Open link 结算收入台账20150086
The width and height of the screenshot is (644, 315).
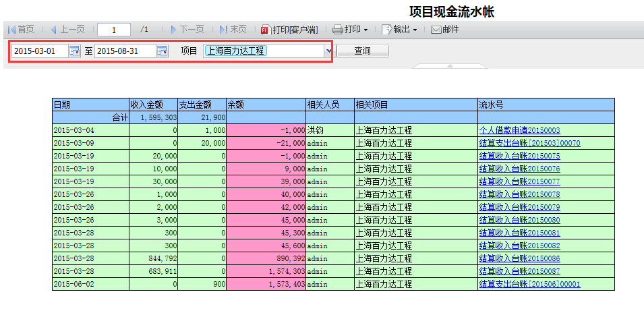pos(519,258)
